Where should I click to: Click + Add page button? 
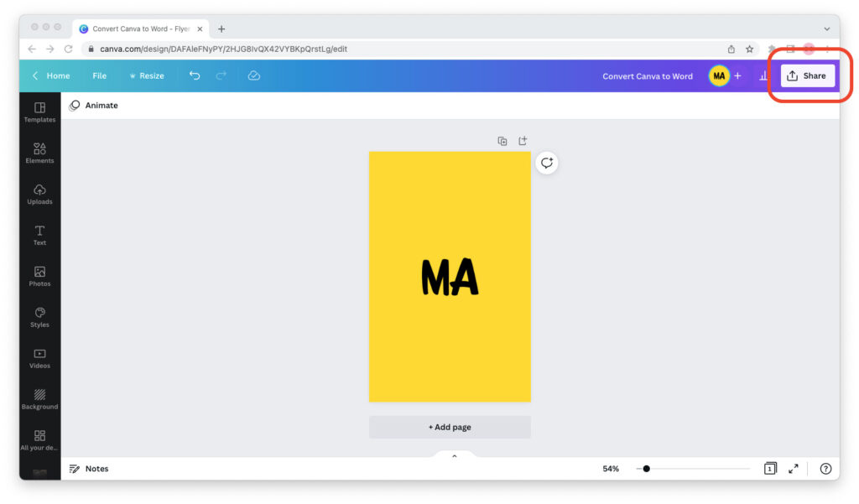pyautogui.click(x=450, y=427)
